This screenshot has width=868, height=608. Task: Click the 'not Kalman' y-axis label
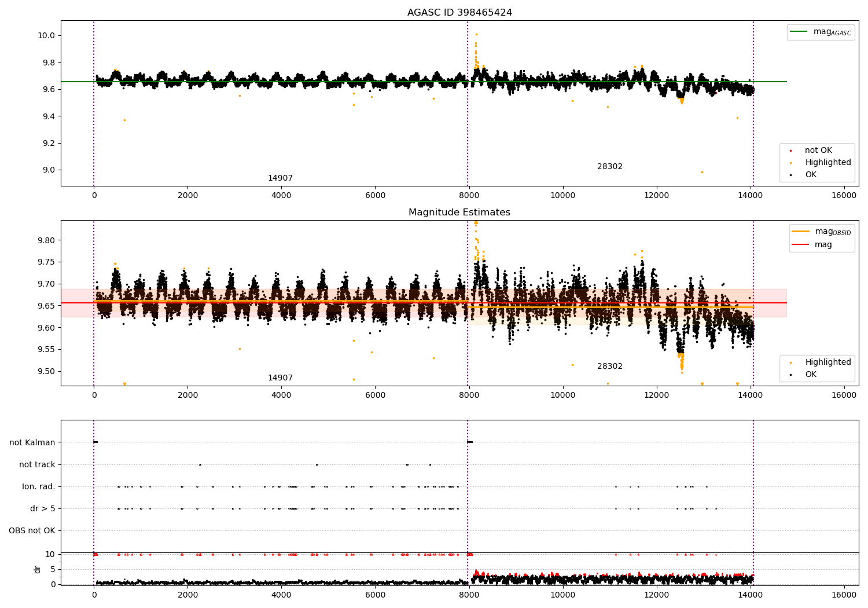click(32, 442)
